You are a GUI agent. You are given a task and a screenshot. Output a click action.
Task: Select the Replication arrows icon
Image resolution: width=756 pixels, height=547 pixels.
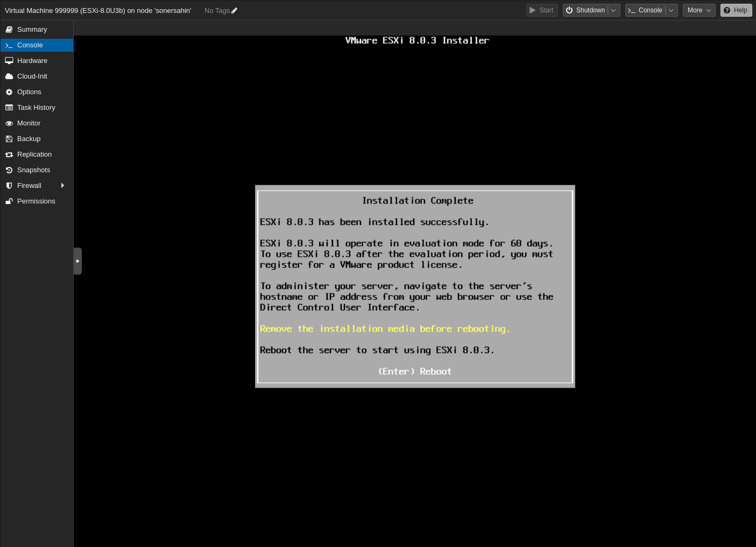coord(9,154)
